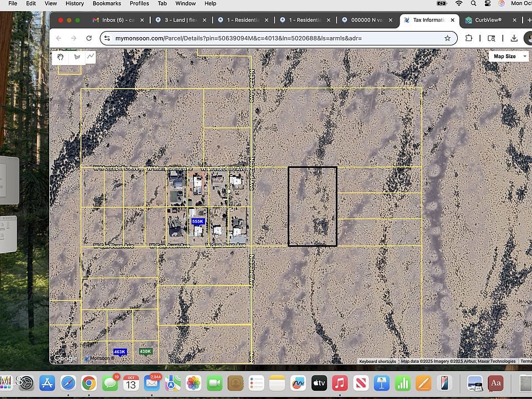Select the polygon draw tool on map
Image resolution: width=532 pixels, height=399 pixels.
pyautogui.click(x=76, y=57)
